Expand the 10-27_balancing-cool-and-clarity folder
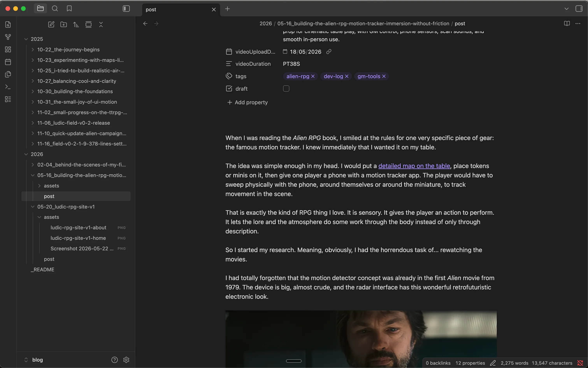 pyautogui.click(x=33, y=81)
